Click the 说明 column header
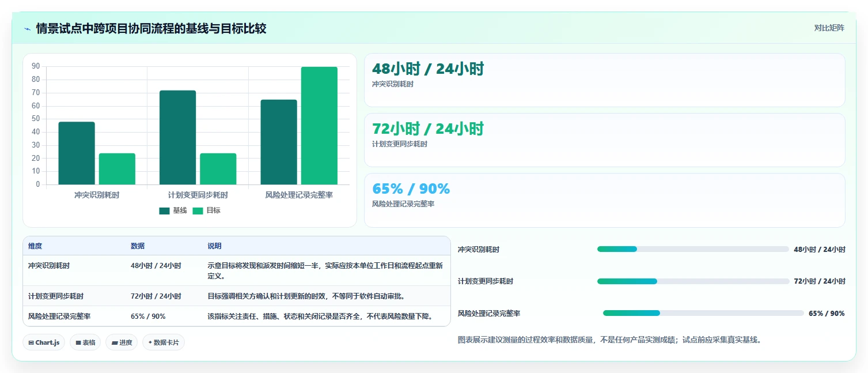868x373 pixels. [214, 246]
